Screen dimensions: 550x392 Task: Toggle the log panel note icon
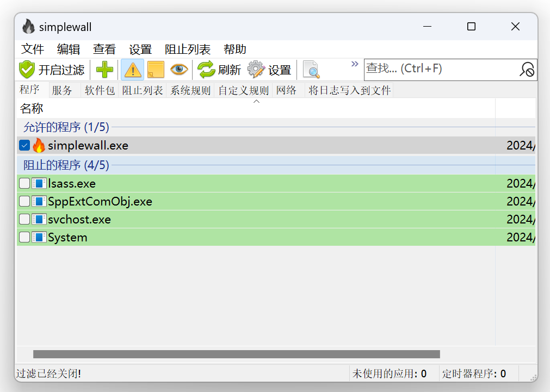(x=156, y=70)
